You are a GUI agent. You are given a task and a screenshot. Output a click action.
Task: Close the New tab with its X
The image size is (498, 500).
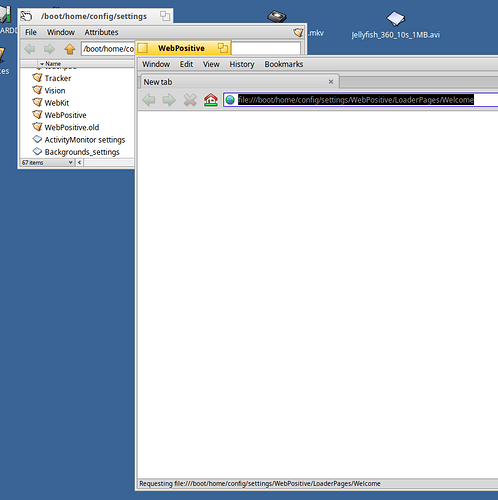pyautogui.click(x=331, y=82)
